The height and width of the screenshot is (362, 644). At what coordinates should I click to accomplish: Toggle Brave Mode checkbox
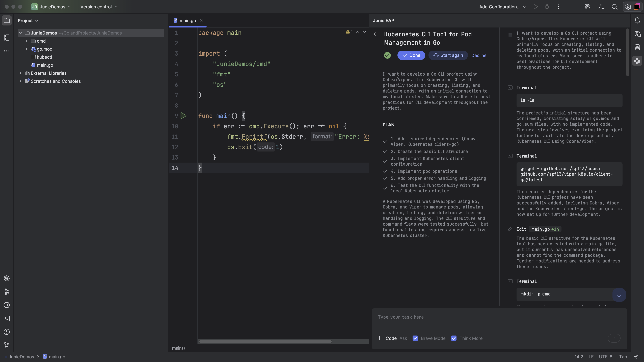[415, 338]
